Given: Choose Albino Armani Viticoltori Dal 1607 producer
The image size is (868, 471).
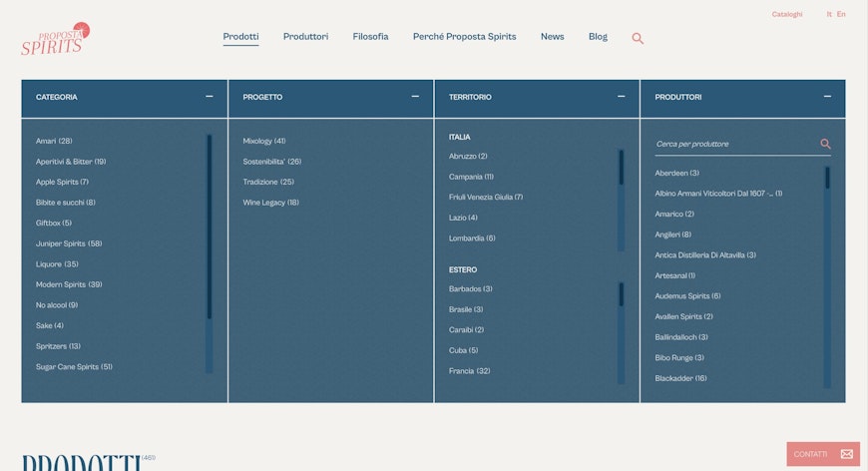Looking at the screenshot, I should click(x=718, y=194).
